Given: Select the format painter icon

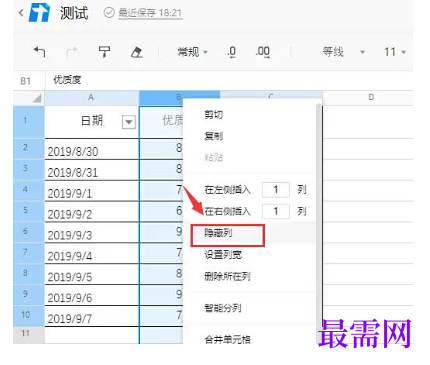Looking at the screenshot, I should (x=104, y=52).
